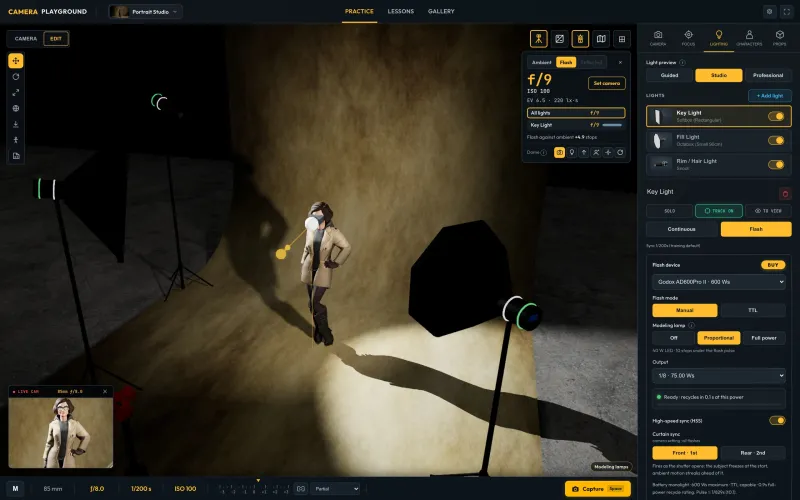Click the exposure compensation scale
This screenshot has height=500, width=800.
click(255, 488)
